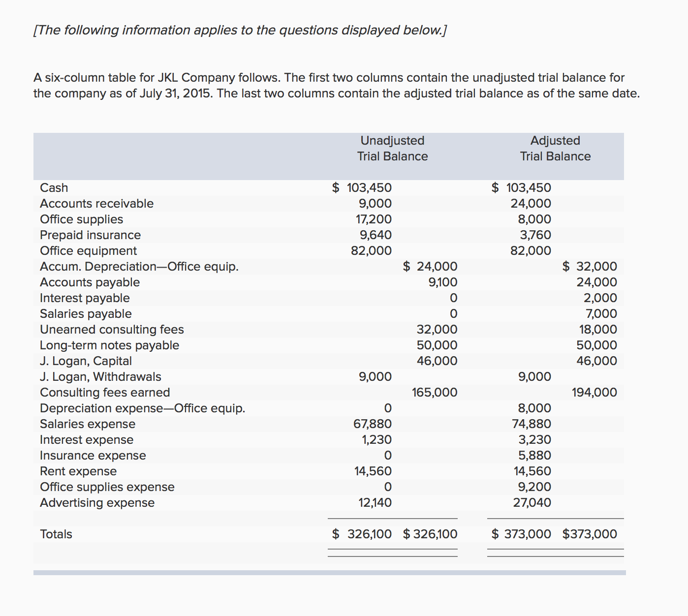This screenshot has width=688, height=616.
Task: Click adjusted consulting fees earned 194,000
Action: coord(594,393)
